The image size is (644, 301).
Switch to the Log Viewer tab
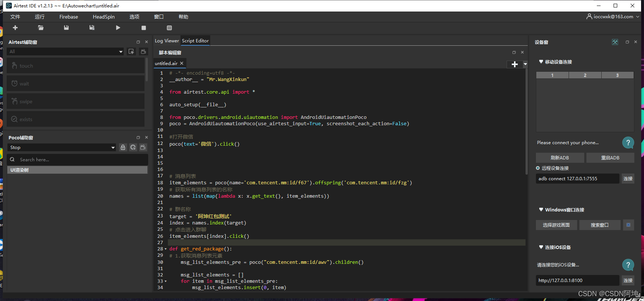click(x=167, y=41)
